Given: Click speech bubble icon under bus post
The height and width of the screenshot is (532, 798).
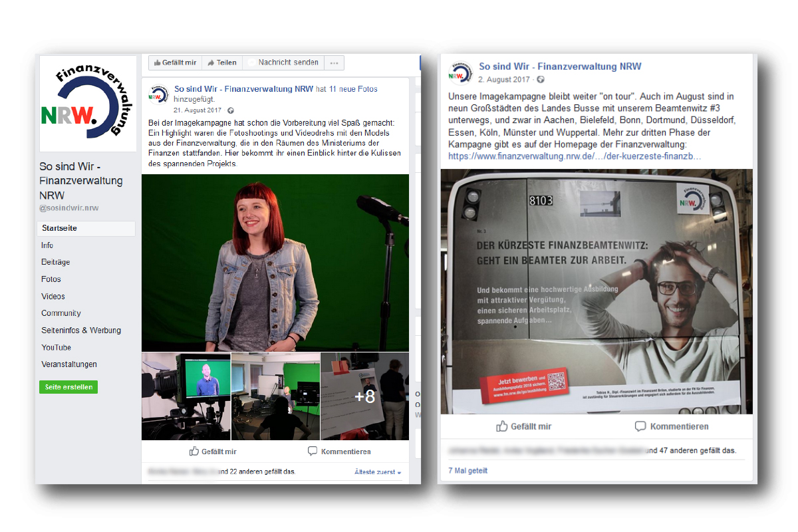Looking at the screenshot, I should pos(640,426).
